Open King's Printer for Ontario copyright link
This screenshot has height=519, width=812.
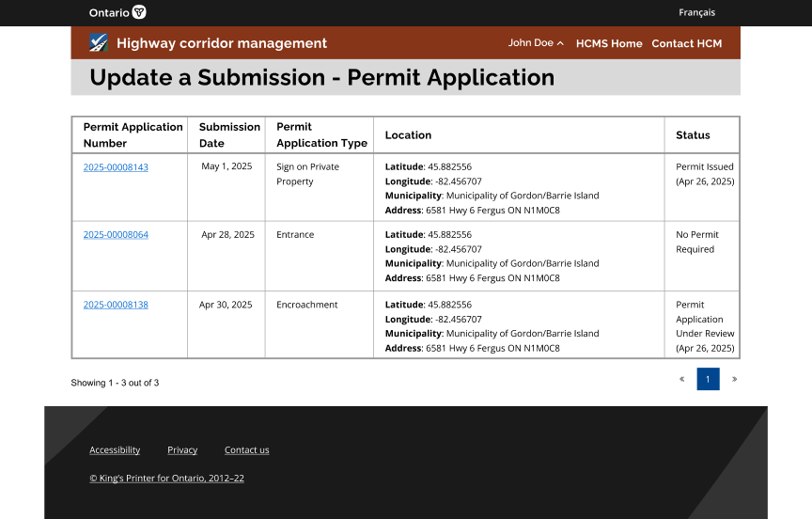coord(166,478)
